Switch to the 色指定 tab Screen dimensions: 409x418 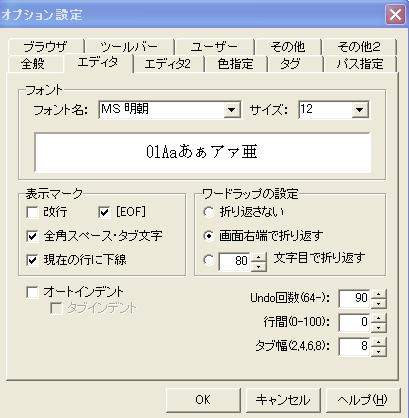236,64
